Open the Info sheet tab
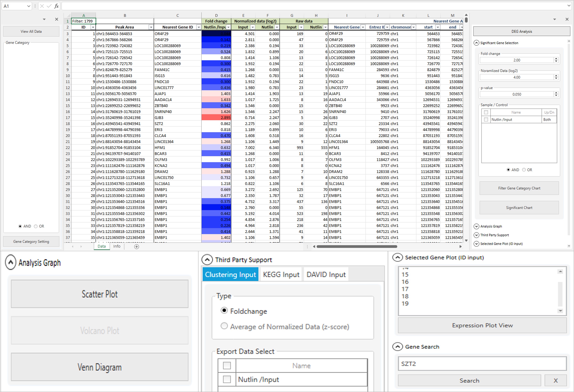The width and height of the screenshot is (574, 392). point(117,246)
